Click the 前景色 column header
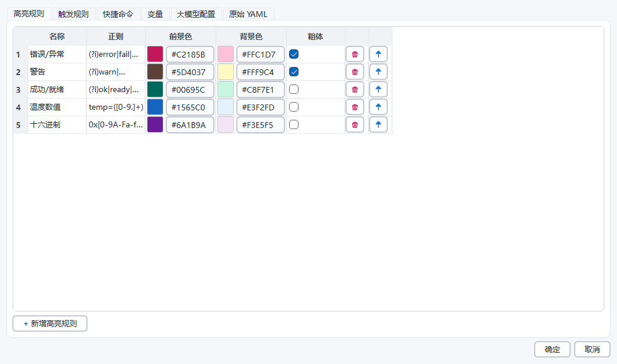Screen dimensions: 617x364 pos(180,36)
